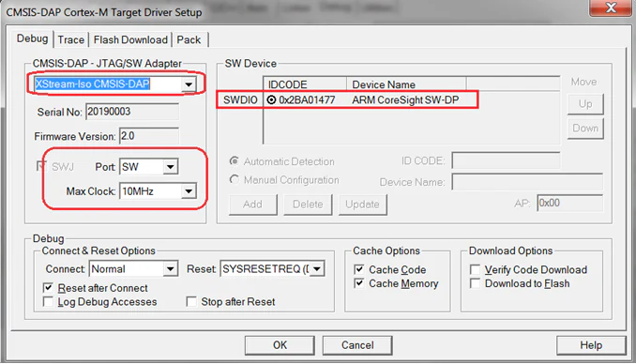
Task: Click the ID CODE input field
Action: coord(507,160)
